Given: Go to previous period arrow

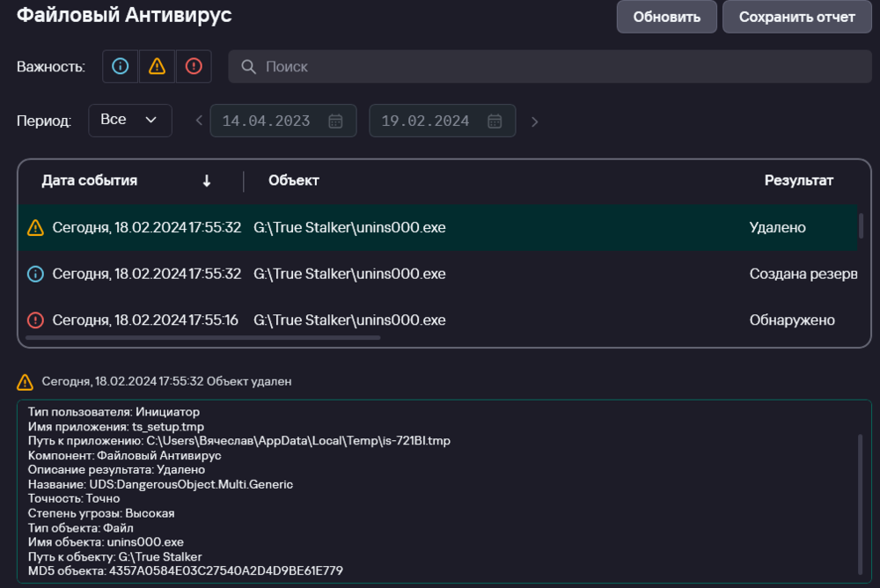Looking at the screenshot, I should (x=199, y=121).
